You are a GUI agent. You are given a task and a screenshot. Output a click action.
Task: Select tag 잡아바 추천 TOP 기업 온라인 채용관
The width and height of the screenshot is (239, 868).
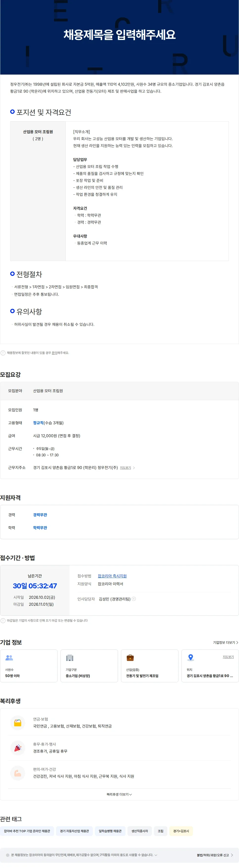click(x=27, y=831)
